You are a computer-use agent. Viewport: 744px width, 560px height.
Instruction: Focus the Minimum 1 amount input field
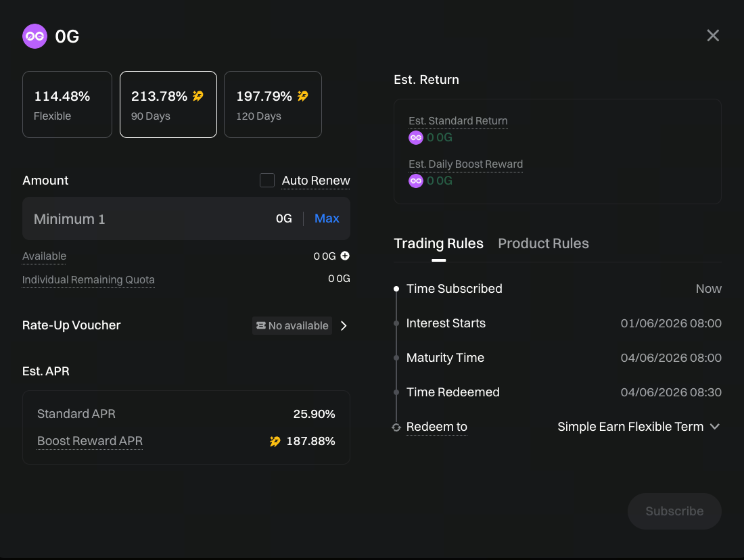tap(149, 219)
